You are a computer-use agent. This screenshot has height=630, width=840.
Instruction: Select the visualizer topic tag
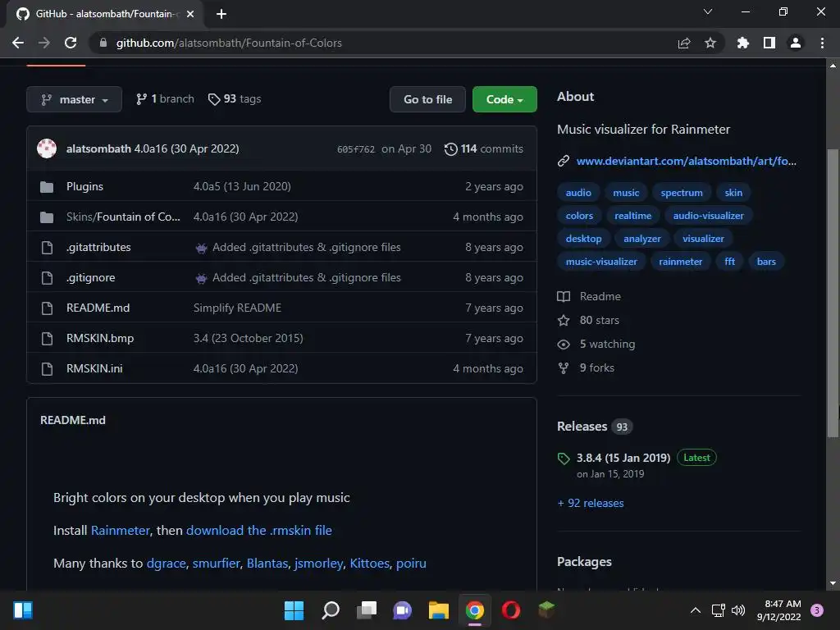(x=703, y=239)
